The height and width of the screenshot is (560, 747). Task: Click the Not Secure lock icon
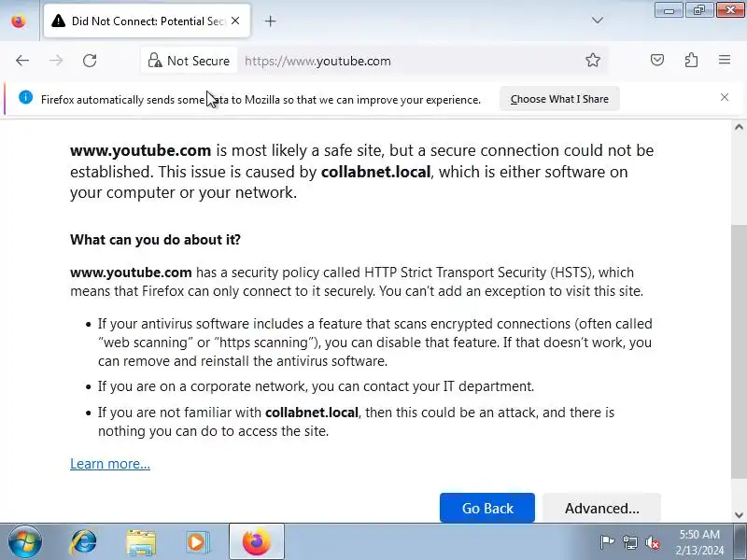pos(155,61)
